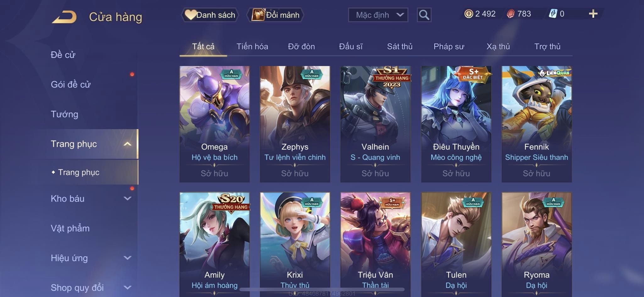Select Fennik Shipper Siêu thanh skin card

(x=536, y=124)
